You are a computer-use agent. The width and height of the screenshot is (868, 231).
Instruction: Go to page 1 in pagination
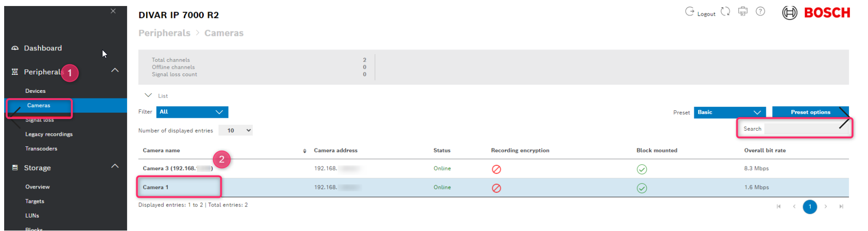[810, 207]
